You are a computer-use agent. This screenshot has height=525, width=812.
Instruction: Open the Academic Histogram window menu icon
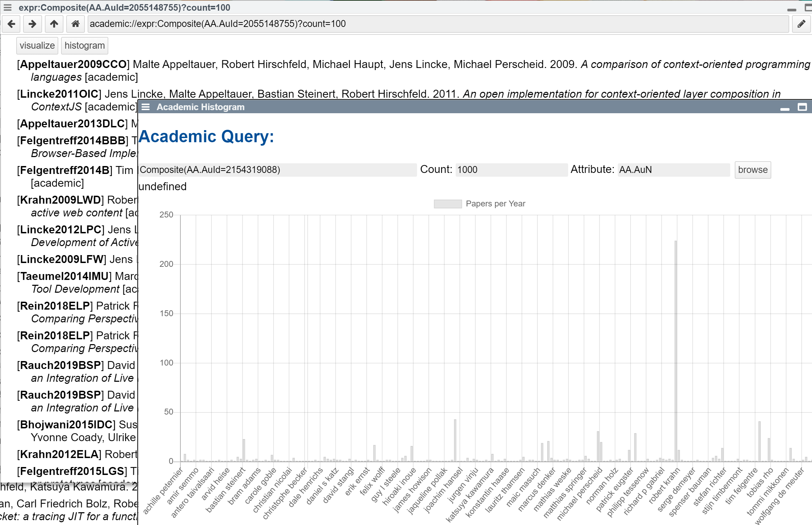[x=146, y=107]
